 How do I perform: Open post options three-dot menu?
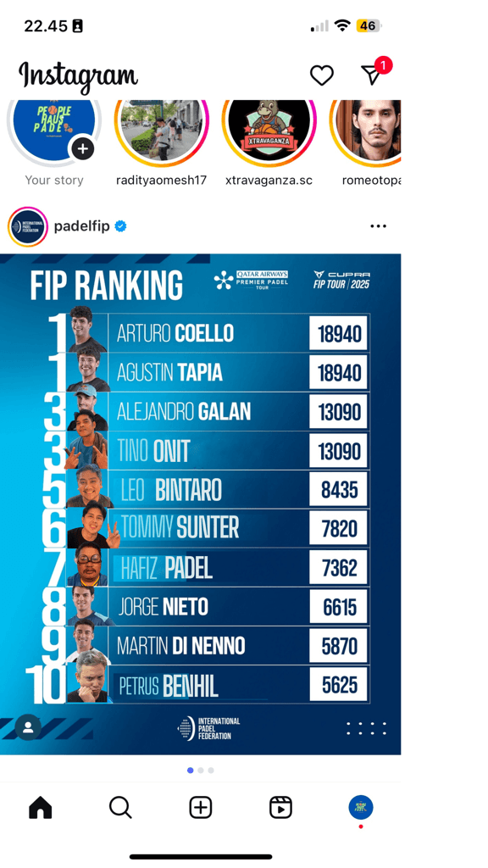[x=379, y=225]
